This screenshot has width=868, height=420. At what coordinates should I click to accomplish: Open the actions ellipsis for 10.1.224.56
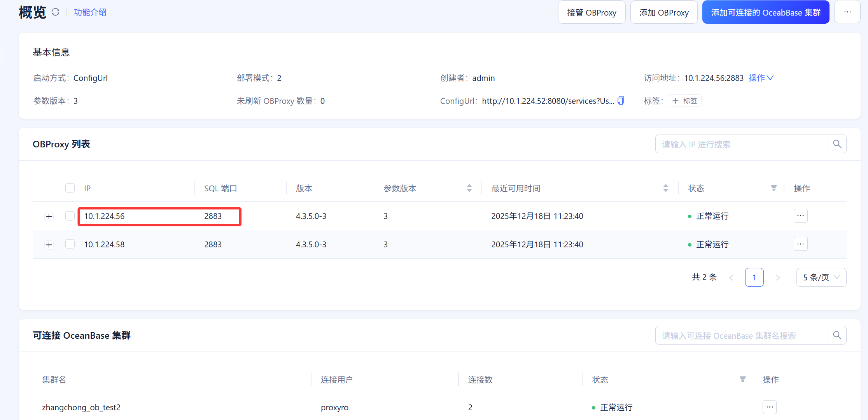pos(800,216)
